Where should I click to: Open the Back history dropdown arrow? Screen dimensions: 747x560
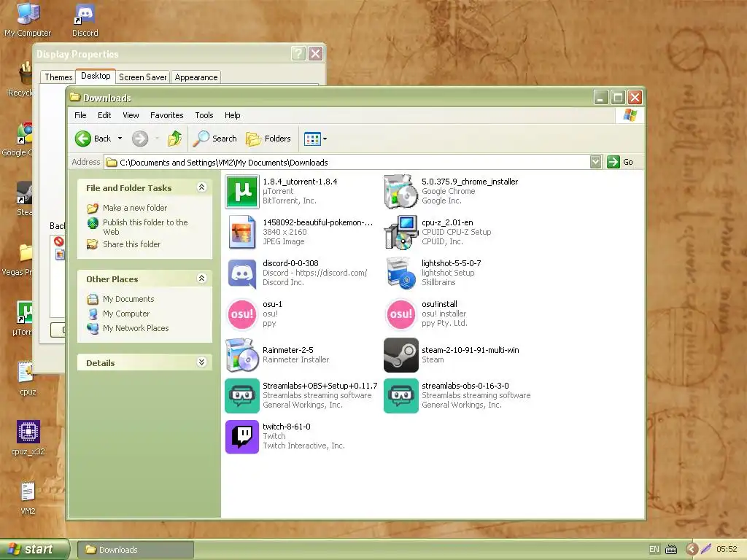coord(120,139)
